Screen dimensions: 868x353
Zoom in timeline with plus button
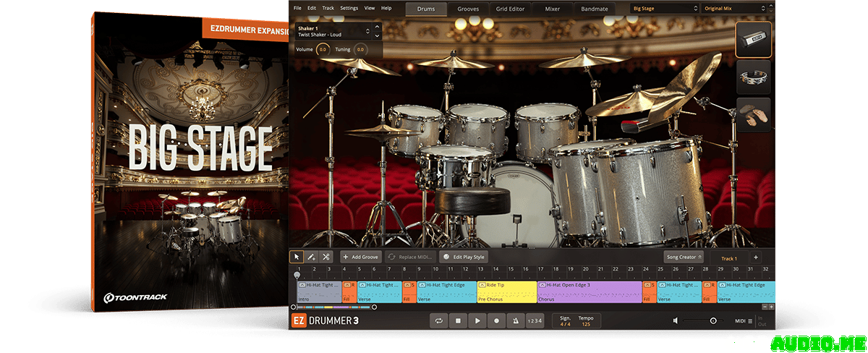[x=771, y=307]
